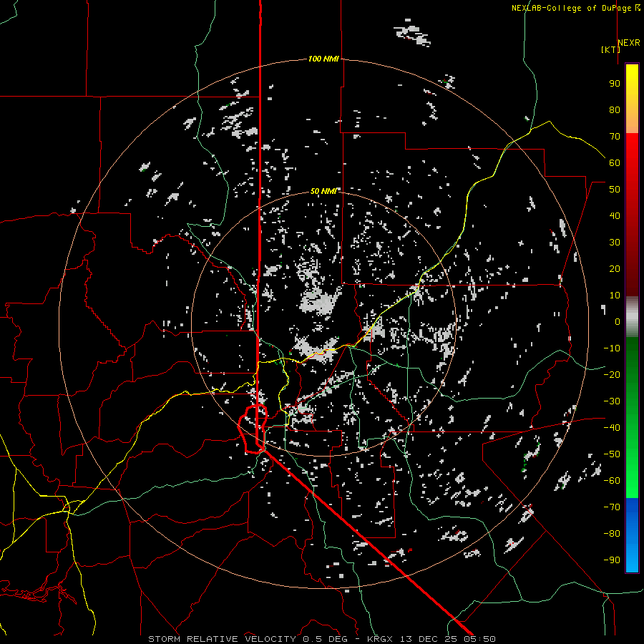Click the KRGX radar site identifier
Image resolution: width=644 pixels, height=644 pixels.
point(381,639)
